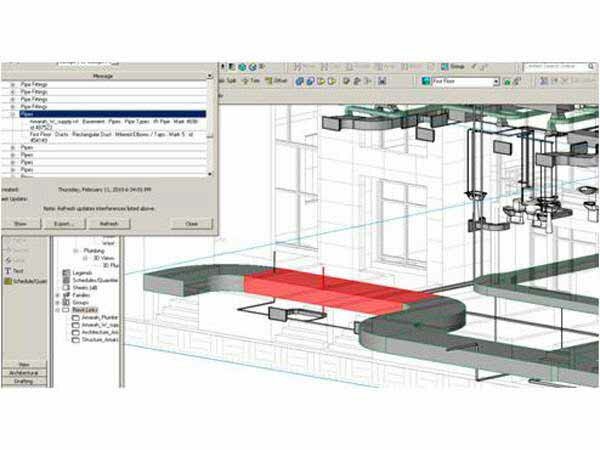Close the interference report dialog
Viewport: 600px width, 450px height.
pyautogui.click(x=191, y=223)
